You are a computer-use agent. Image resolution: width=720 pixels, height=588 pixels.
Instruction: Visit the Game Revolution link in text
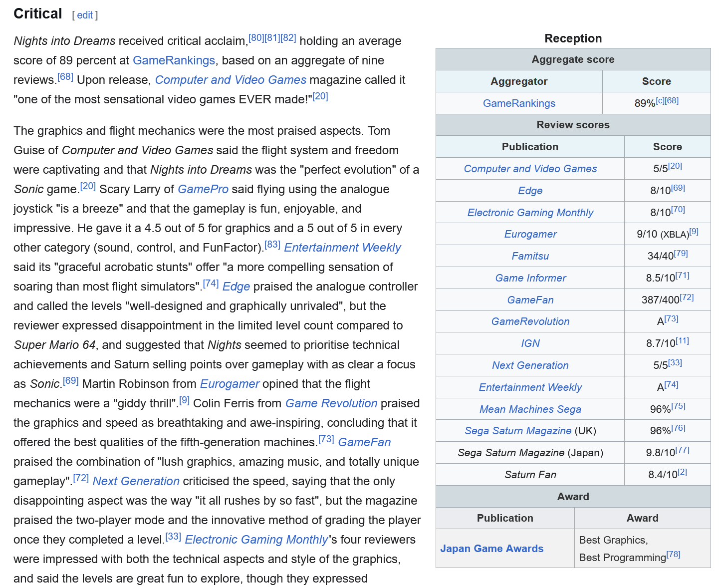coord(331,403)
